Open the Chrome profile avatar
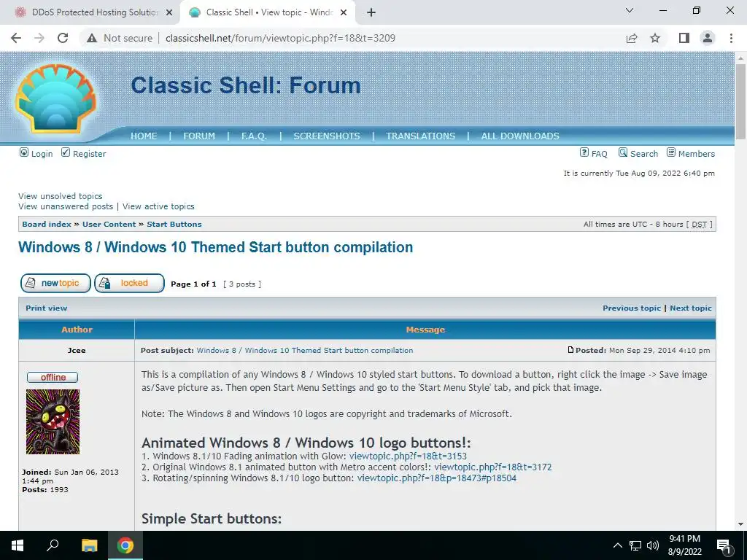This screenshot has width=747, height=560. pos(708,38)
